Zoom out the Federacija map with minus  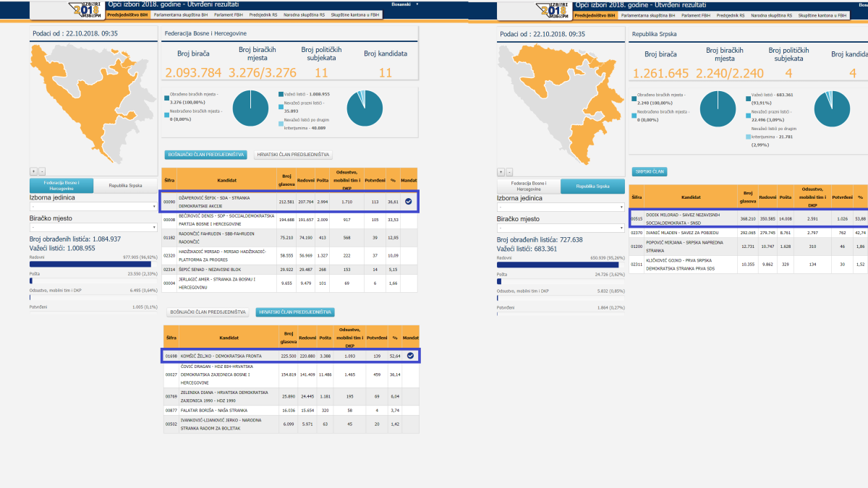pos(42,171)
